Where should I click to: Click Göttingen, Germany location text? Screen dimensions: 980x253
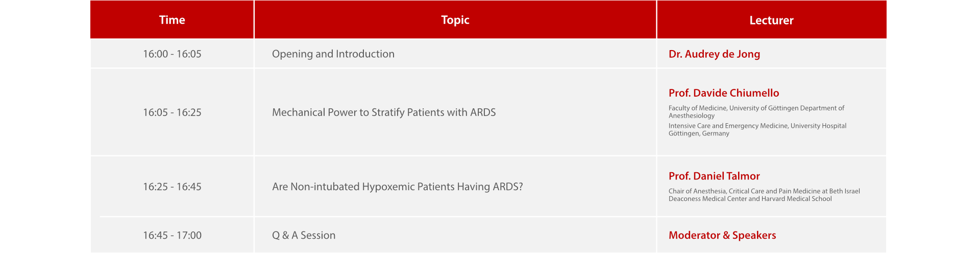click(699, 133)
